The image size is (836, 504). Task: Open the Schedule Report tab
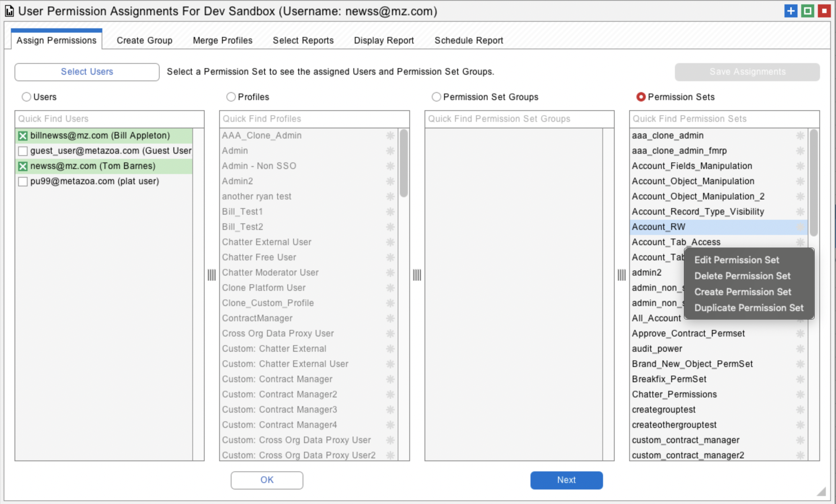pyautogui.click(x=469, y=40)
